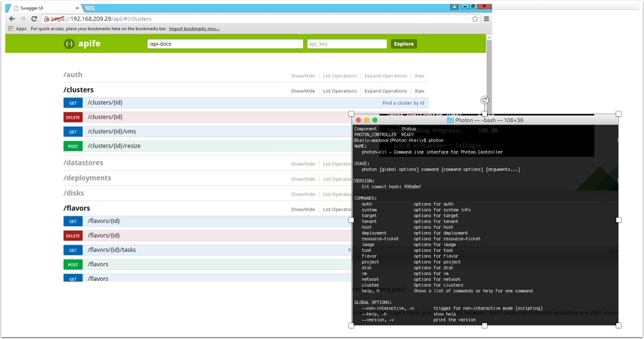Expand the /deployments section

pyautogui.click(x=87, y=178)
